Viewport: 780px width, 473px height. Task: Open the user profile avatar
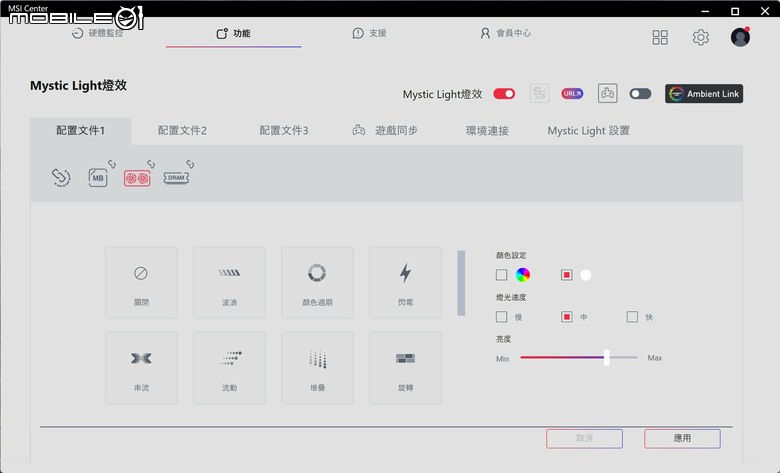click(740, 37)
